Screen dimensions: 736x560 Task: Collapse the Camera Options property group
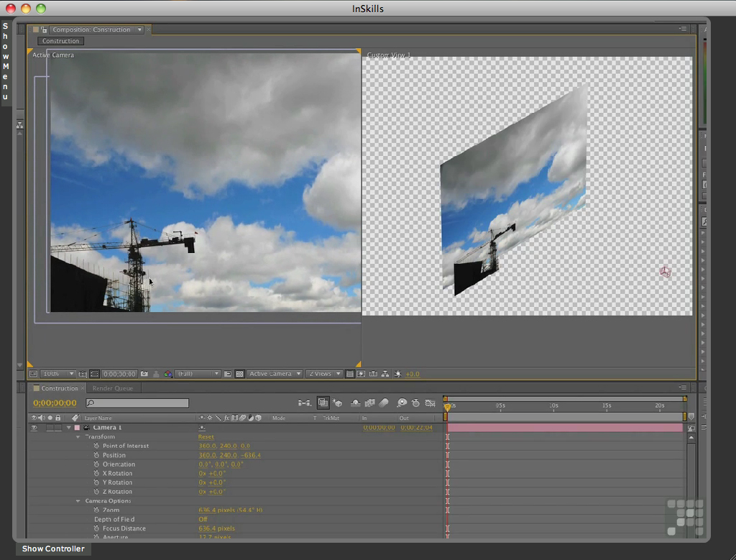(x=78, y=501)
